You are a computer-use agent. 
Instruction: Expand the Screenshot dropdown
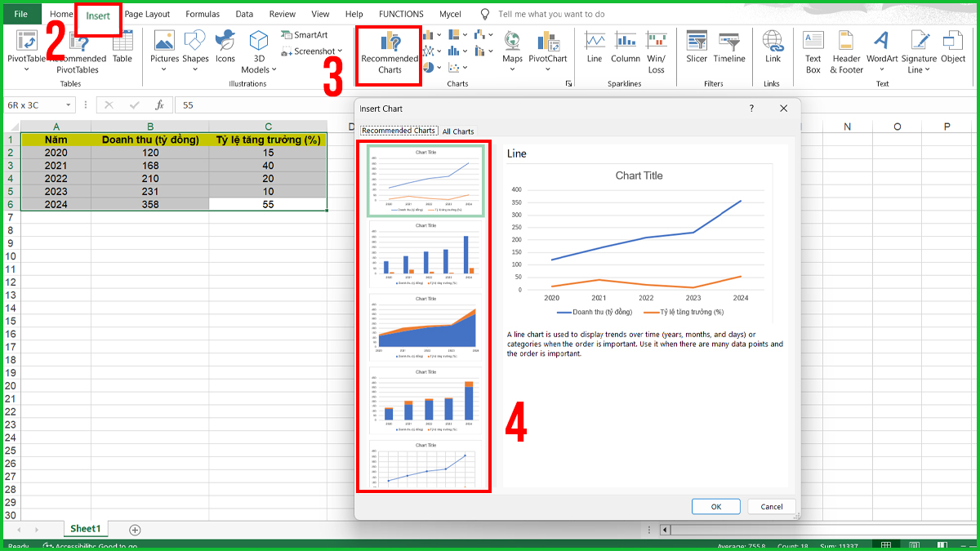[x=339, y=51]
